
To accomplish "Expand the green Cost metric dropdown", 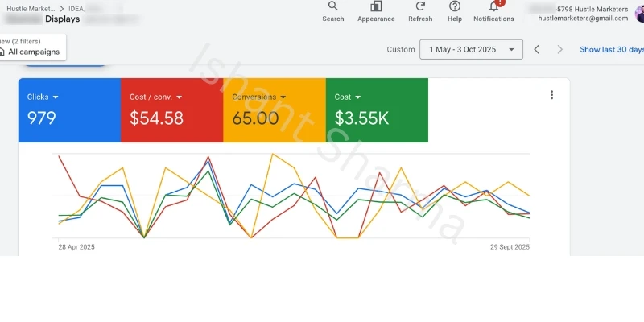I will point(357,97).
